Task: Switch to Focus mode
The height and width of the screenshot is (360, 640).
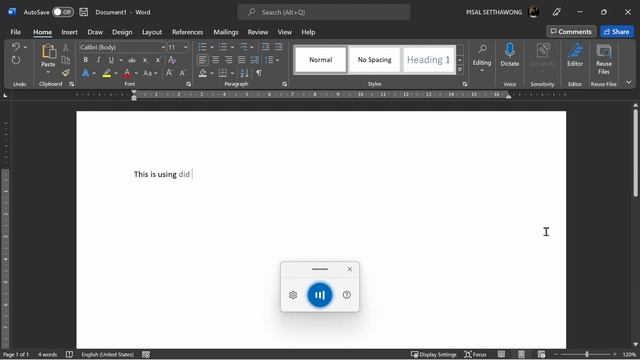Action: point(475,354)
